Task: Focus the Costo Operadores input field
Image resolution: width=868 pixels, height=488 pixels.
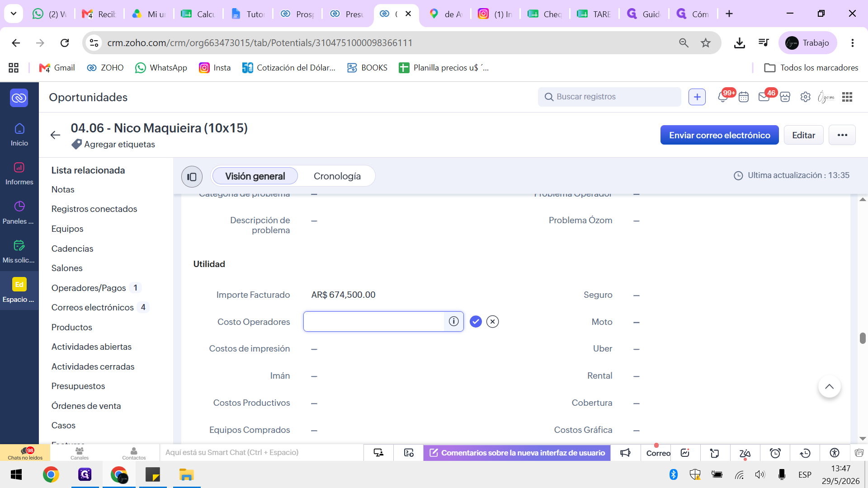Action: pos(374,321)
